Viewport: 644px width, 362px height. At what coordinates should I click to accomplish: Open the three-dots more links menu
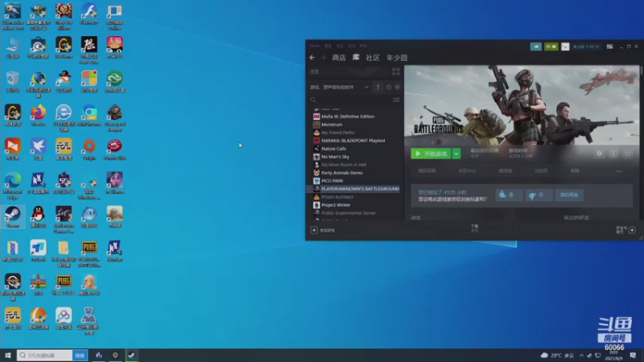pos(618,171)
